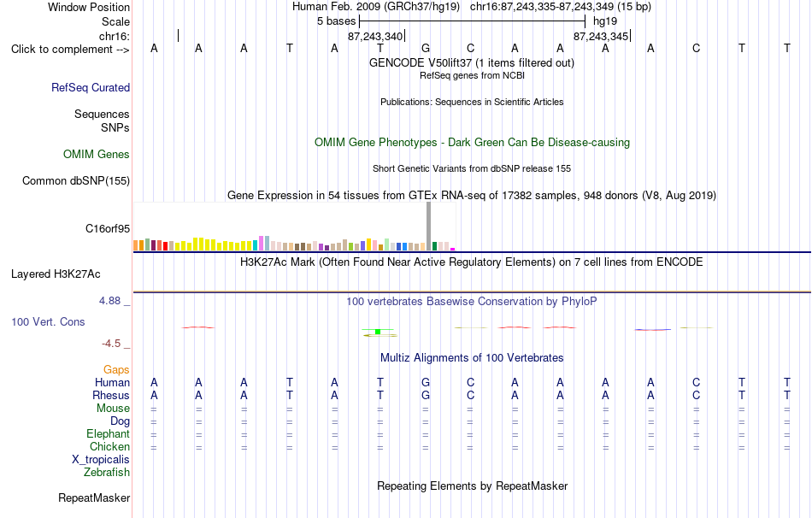Click the magenta last bar in GTEx chart
The image size is (812, 518).
click(453, 249)
